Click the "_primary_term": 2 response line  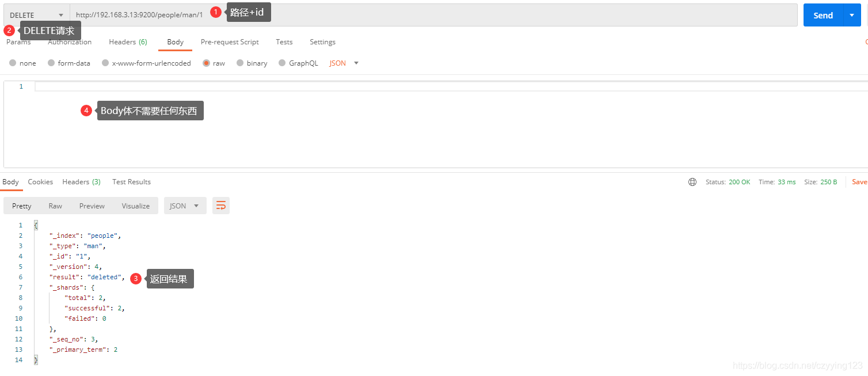83,350
